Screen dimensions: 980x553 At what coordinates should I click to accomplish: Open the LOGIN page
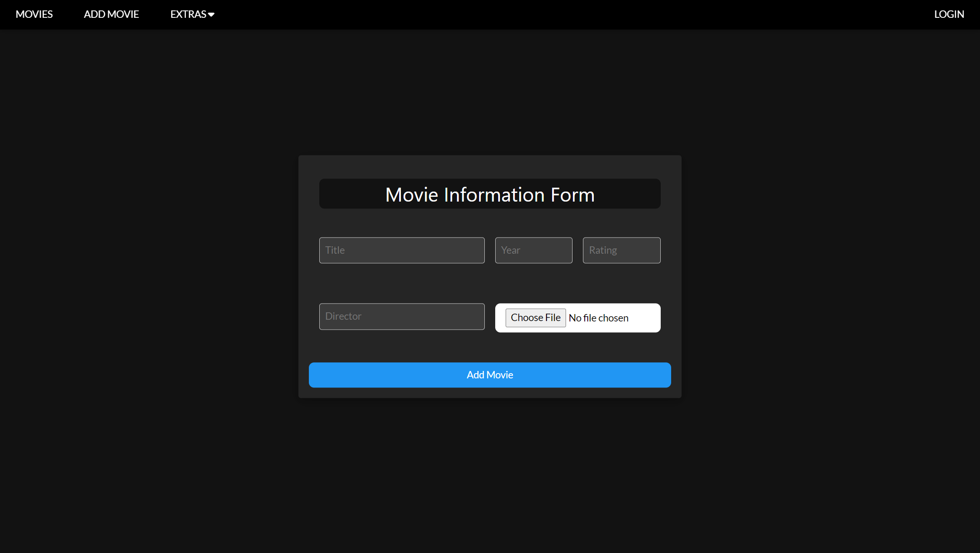point(949,14)
